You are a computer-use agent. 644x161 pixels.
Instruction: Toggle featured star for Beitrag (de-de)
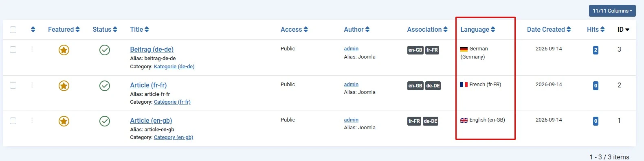pyautogui.click(x=64, y=50)
